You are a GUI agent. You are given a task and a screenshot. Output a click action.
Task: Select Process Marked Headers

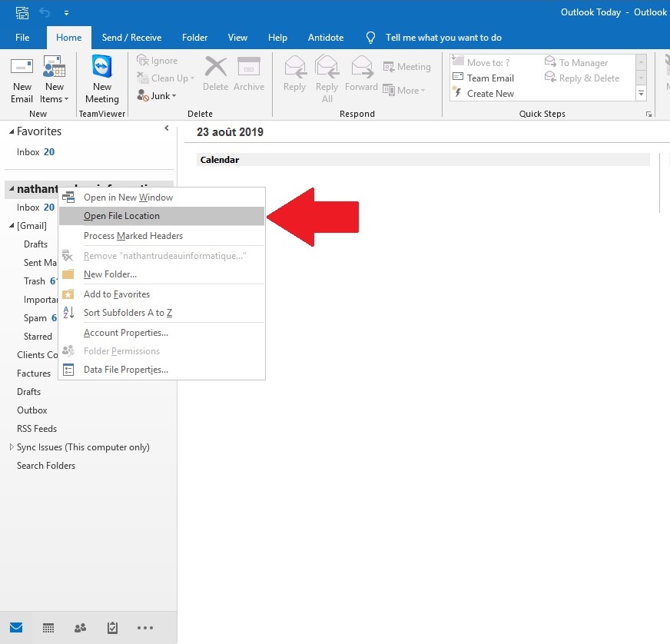point(161,236)
